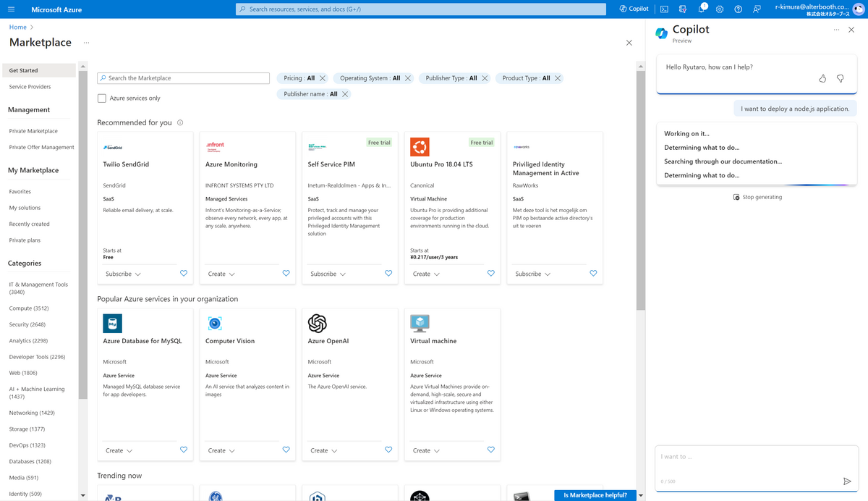Click the Azure OpenAI logo
The height and width of the screenshot is (501, 868).
tap(317, 323)
